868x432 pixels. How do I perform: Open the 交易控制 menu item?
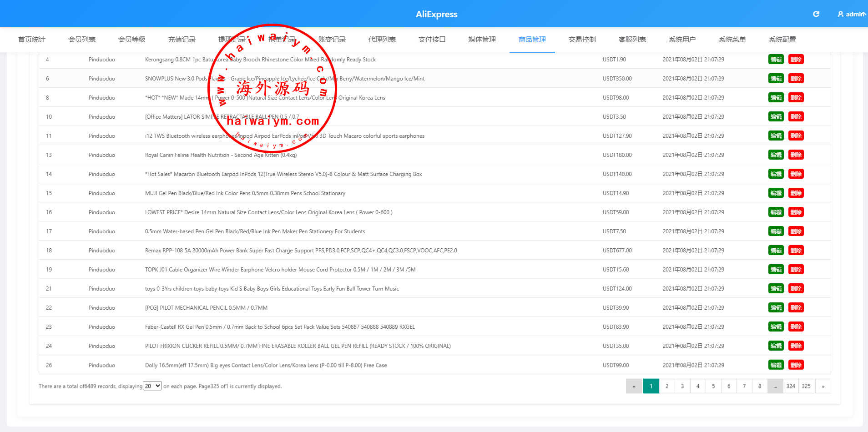pos(582,40)
